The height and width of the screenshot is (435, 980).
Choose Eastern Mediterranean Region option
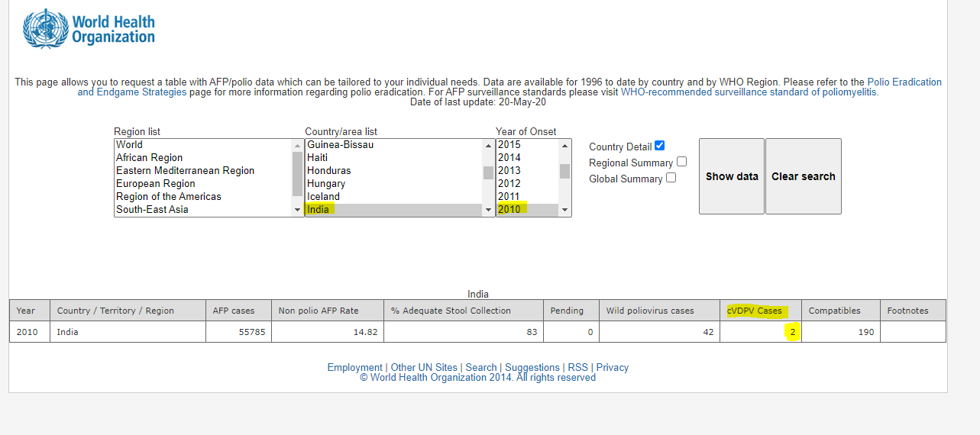coord(203,171)
